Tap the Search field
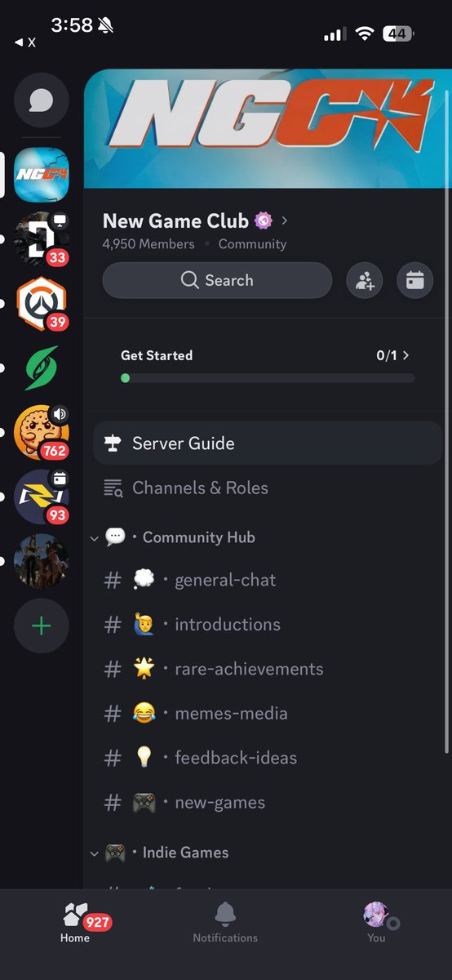This screenshot has height=980, width=452. pyautogui.click(x=217, y=281)
